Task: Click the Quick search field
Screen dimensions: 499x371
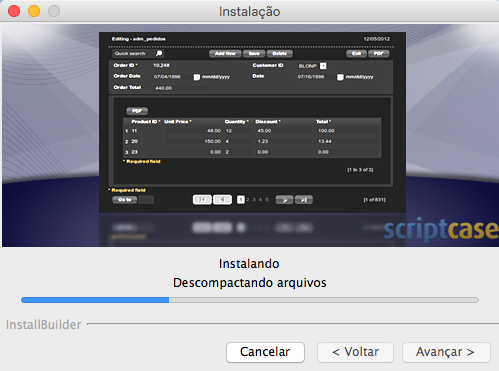Action: (135, 53)
